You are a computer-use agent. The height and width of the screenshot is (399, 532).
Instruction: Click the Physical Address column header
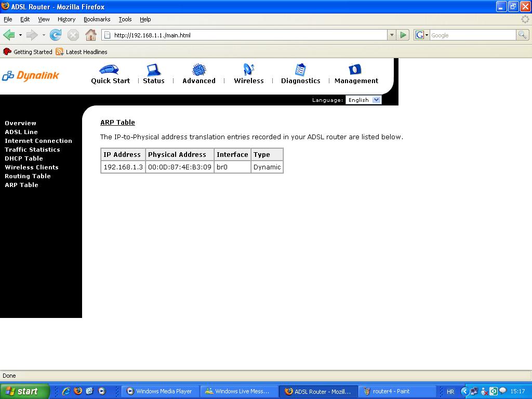(180, 154)
